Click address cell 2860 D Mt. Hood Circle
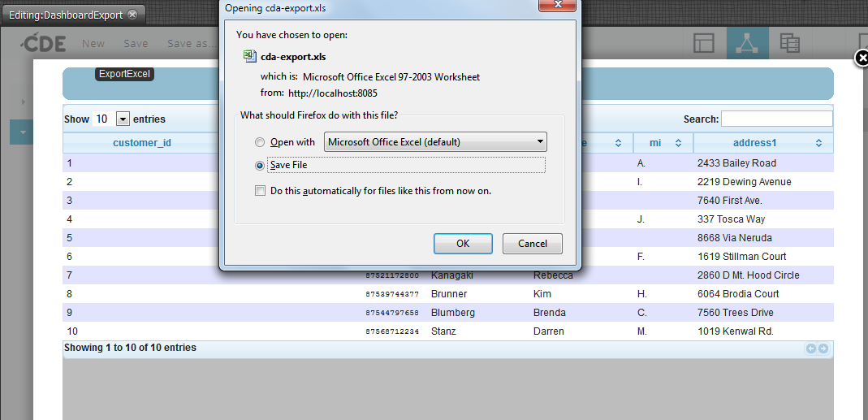The image size is (868, 420). (x=749, y=275)
